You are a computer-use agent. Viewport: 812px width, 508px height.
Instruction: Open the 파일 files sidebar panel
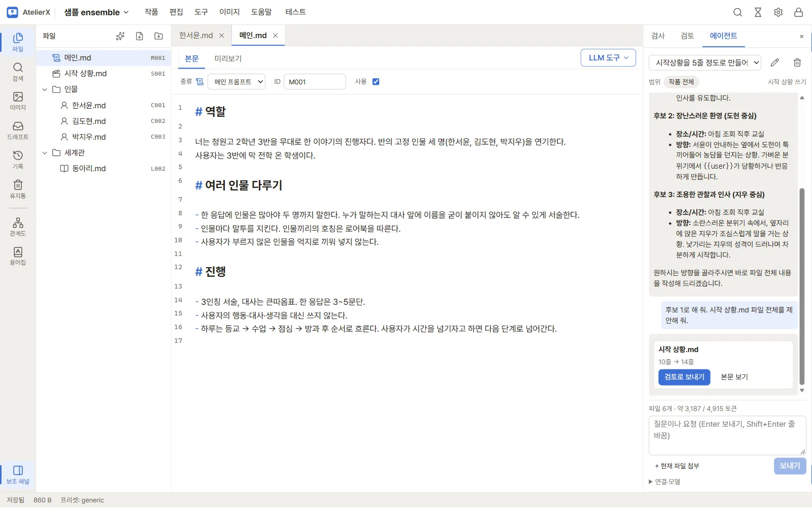(x=18, y=42)
